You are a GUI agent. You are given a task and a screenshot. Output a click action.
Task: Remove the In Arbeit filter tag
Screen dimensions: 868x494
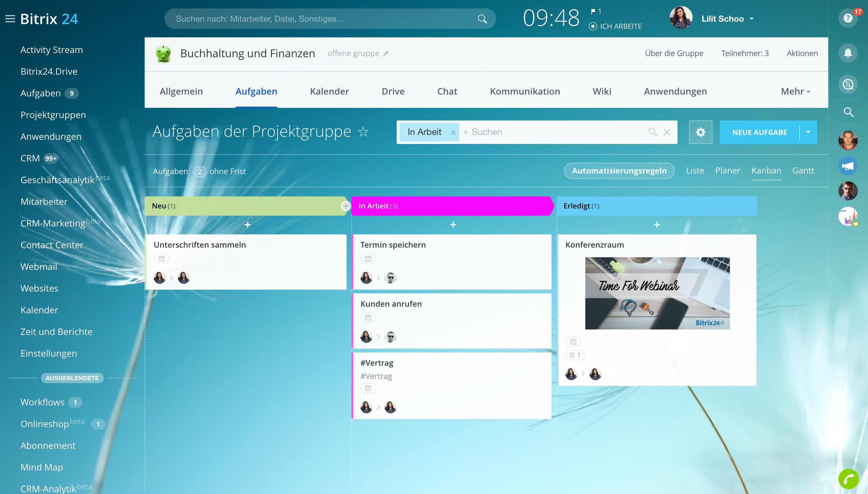tap(453, 133)
